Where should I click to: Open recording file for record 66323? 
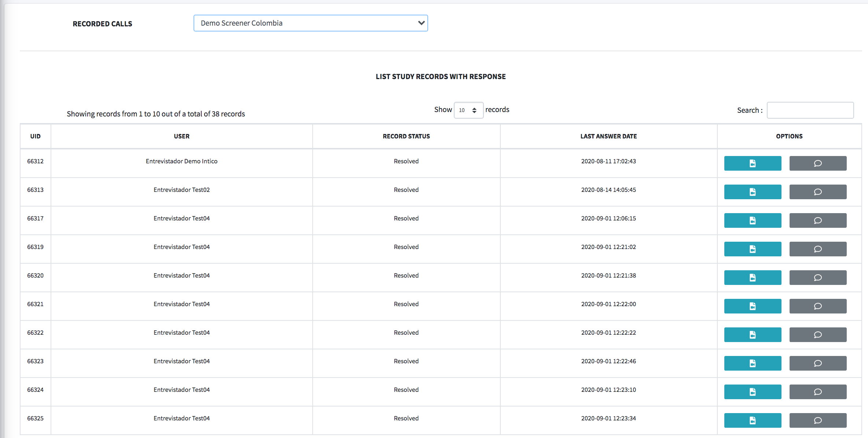(753, 363)
